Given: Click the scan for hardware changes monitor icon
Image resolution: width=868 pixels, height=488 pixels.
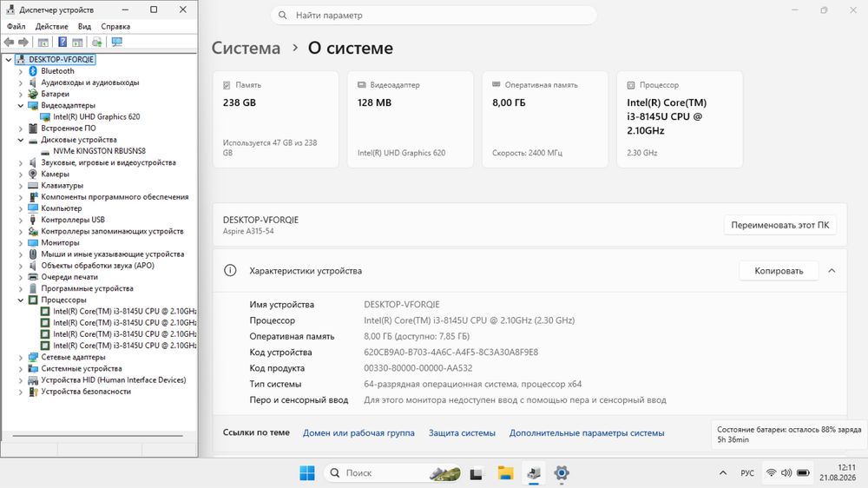Looking at the screenshot, I should [x=117, y=42].
